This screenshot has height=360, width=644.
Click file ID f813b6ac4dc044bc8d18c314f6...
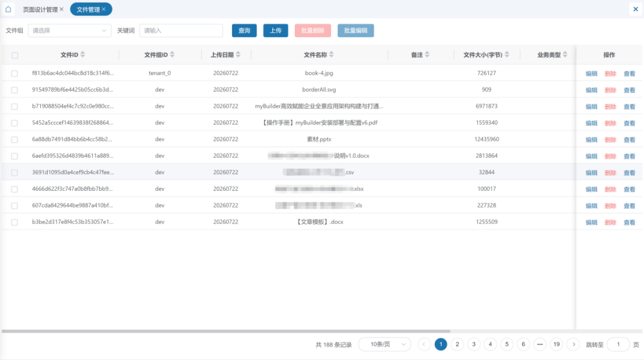pyautogui.click(x=73, y=73)
